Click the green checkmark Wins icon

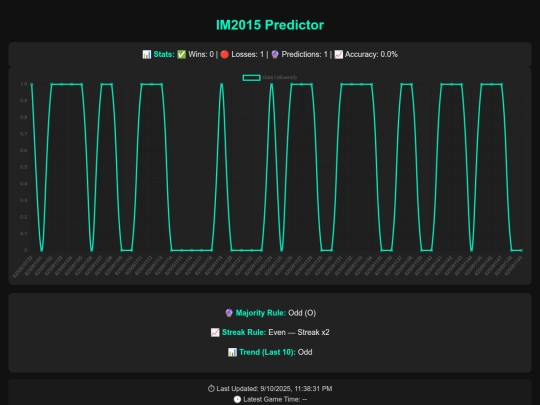181,54
